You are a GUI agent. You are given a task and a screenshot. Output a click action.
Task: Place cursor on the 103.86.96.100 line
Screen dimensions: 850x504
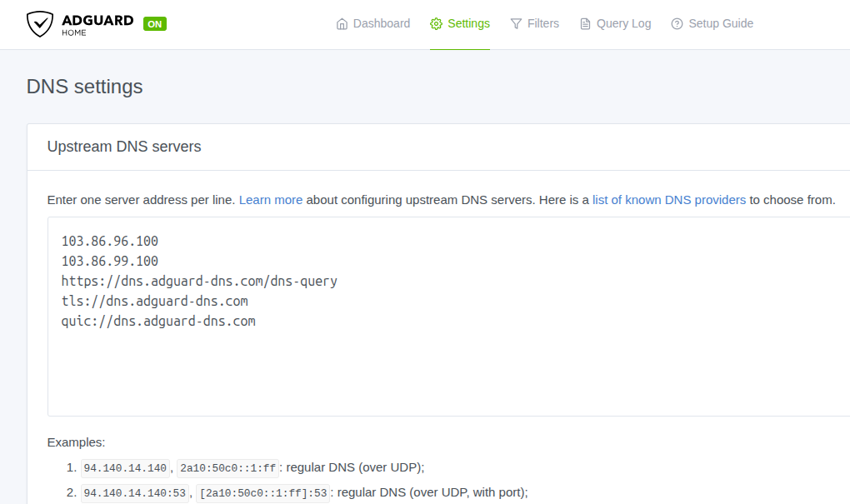[x=110, y=242]
